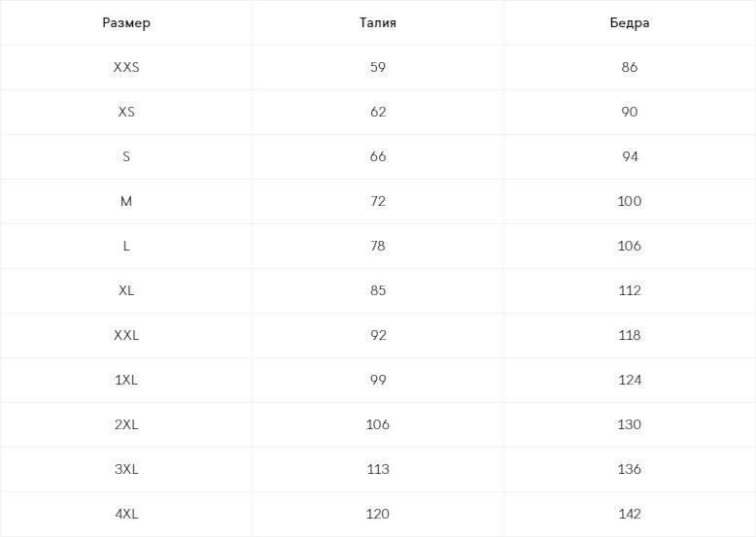Select the L size cell
The image size is (756, 537).
pos(126,246)
